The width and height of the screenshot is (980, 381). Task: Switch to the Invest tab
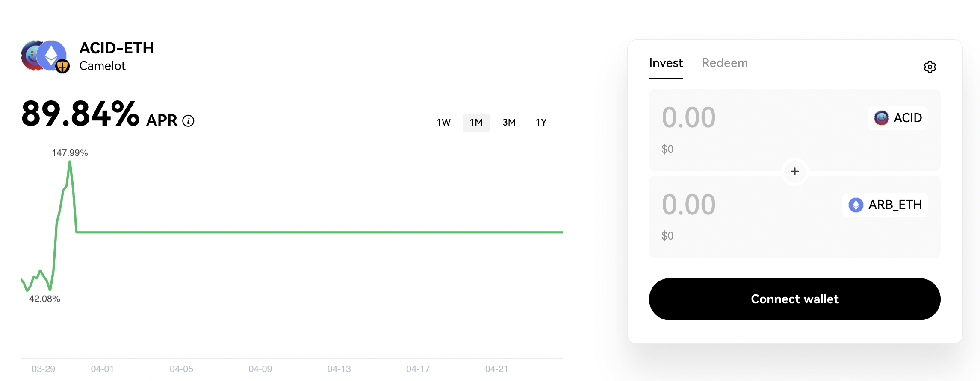coord(666,63)
